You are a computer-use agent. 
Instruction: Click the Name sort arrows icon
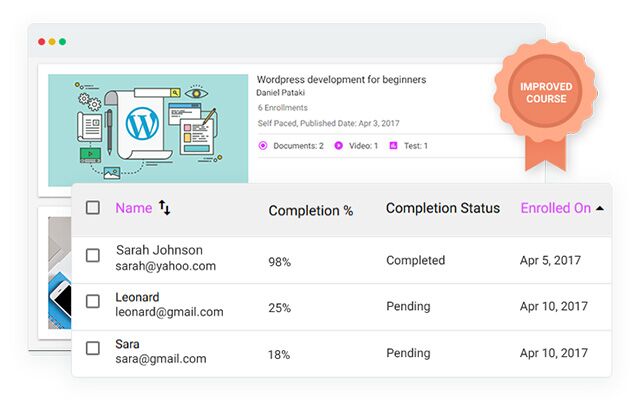(x=164, y=208)
